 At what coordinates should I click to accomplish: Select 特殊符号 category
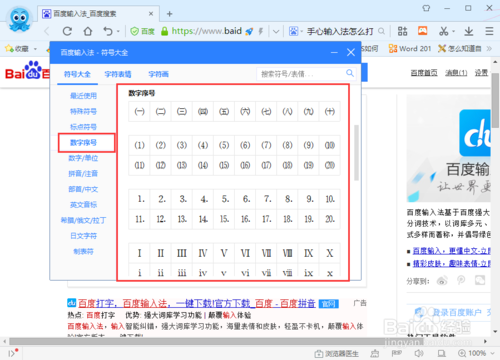tap(83, 111)
